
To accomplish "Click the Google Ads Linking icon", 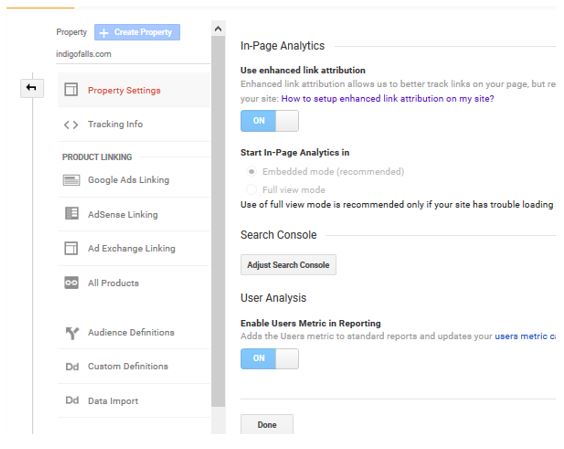I will 71,180.
